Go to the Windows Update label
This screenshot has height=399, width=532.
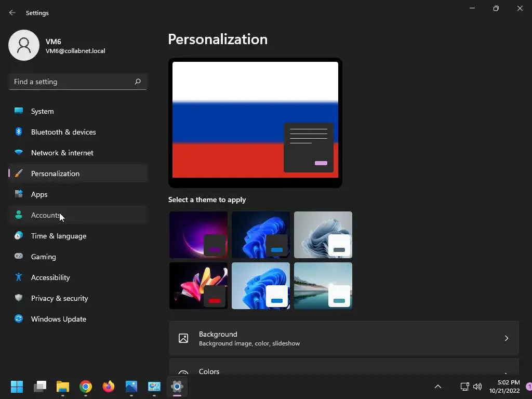(x=59, y=319)
